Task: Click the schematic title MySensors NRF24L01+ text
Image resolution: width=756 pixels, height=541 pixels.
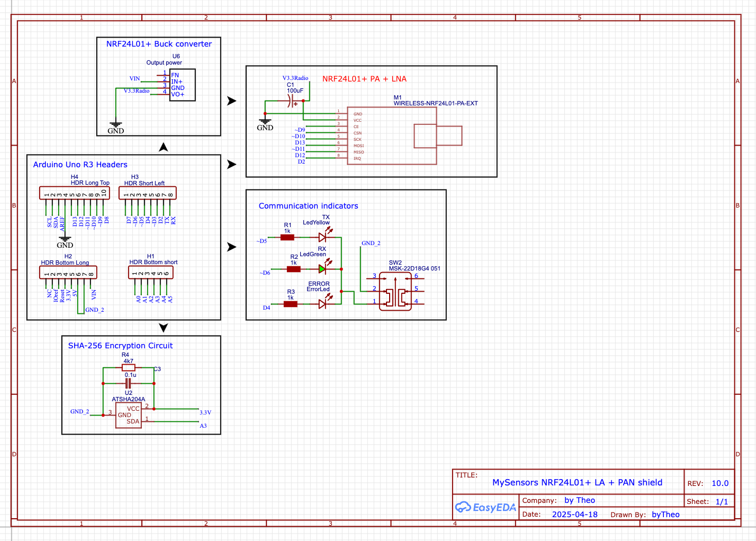Action: [577, 482]
